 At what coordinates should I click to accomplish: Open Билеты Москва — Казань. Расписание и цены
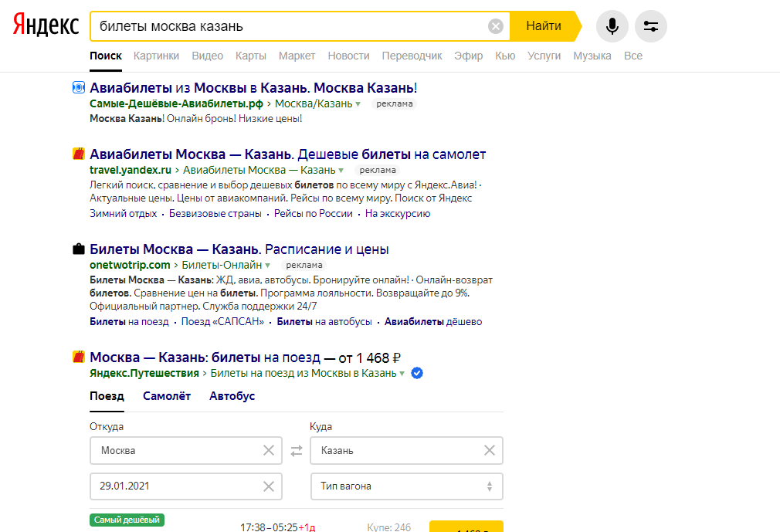(239, 249)
